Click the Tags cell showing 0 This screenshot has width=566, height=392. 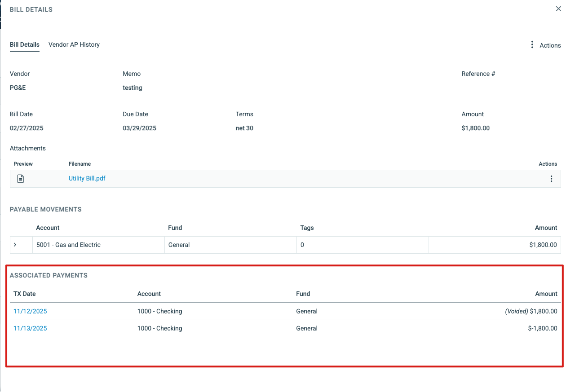(302, 245)
